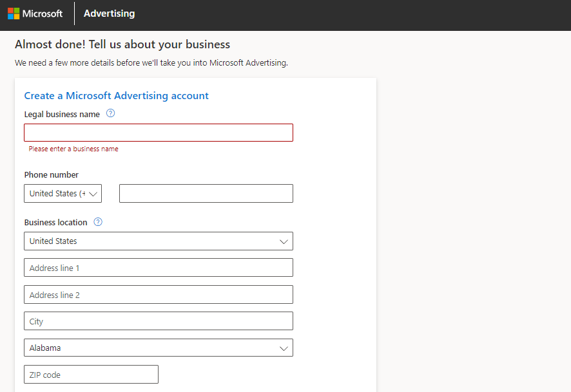Open help tooltip for Legal business name
The height and width of the screenshot is (392, 571).
(110, 113)
